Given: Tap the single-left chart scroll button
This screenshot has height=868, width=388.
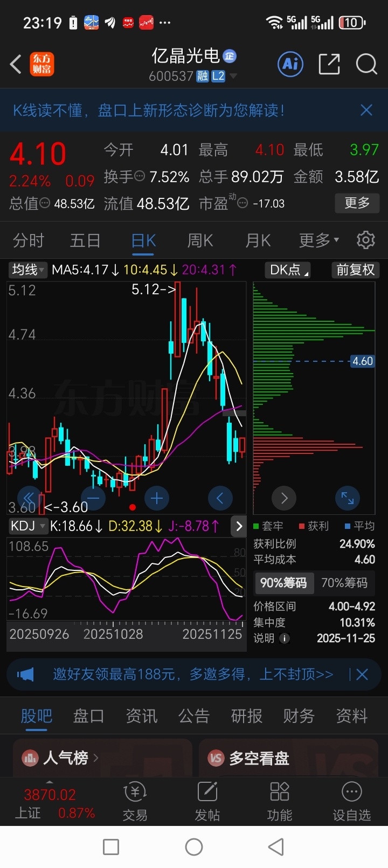Looking at the screenshot, I should [220, 498].
